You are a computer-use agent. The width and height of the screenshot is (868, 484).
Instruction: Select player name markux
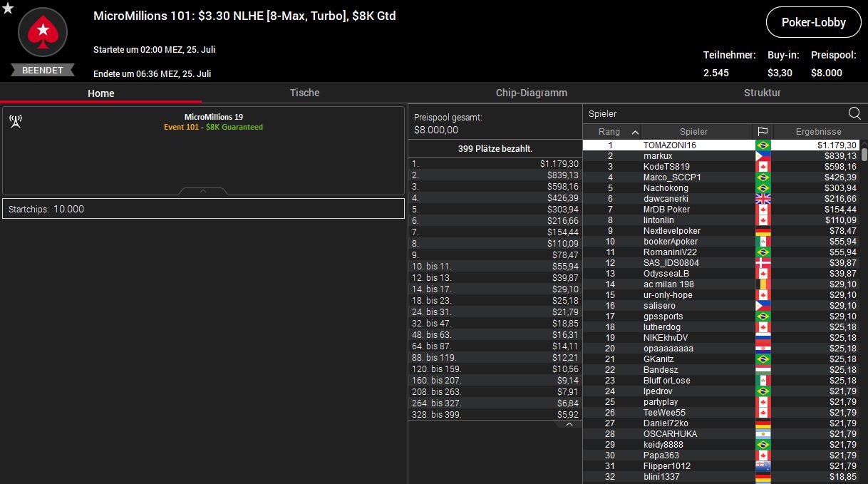(658, 156)
